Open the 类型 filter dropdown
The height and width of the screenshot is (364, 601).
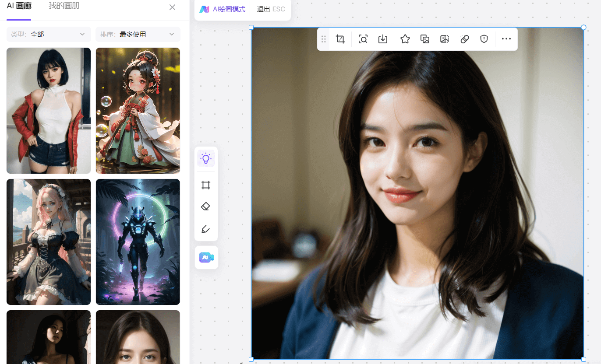pos(49,34)
